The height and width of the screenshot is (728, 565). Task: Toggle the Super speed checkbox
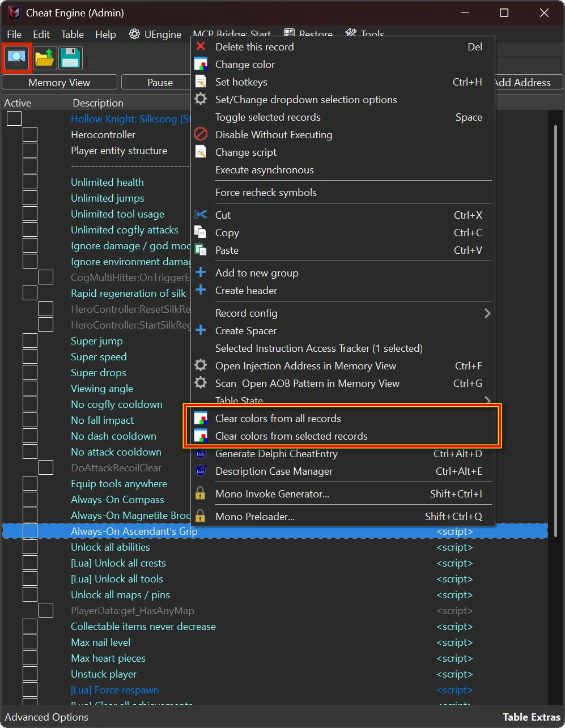click(x=30, y=356)
